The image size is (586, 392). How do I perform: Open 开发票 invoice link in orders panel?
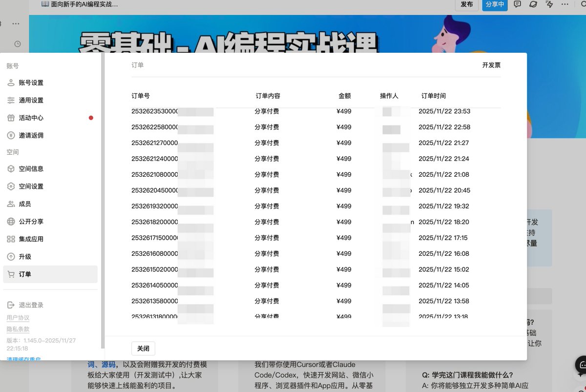point(491,65)
